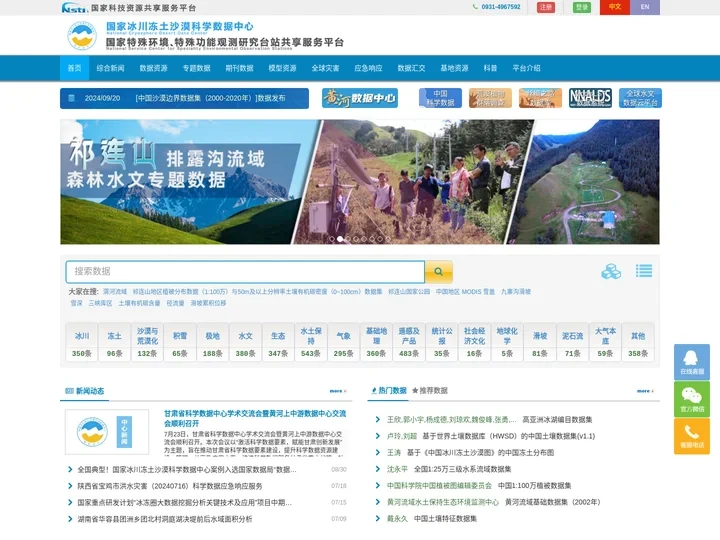The image size is (720, 540).
Task: Open the 模型资源 menu
Action: point(282,68)
